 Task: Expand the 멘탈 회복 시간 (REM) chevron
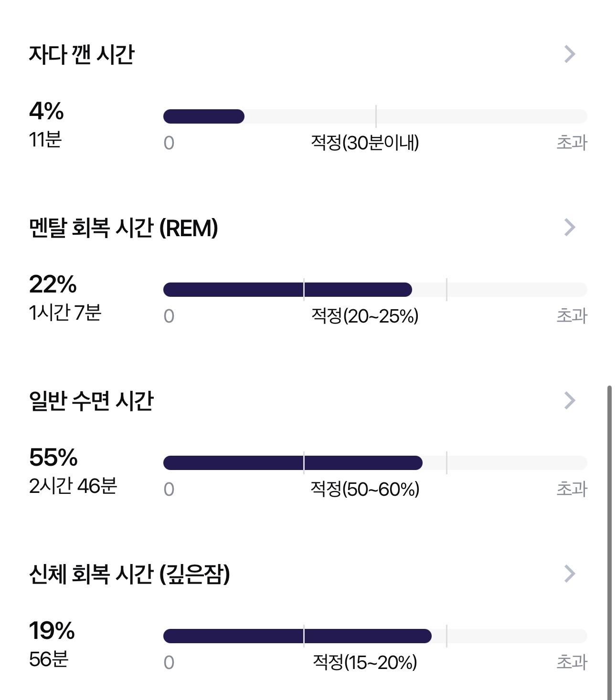click(x=569, y=227)
